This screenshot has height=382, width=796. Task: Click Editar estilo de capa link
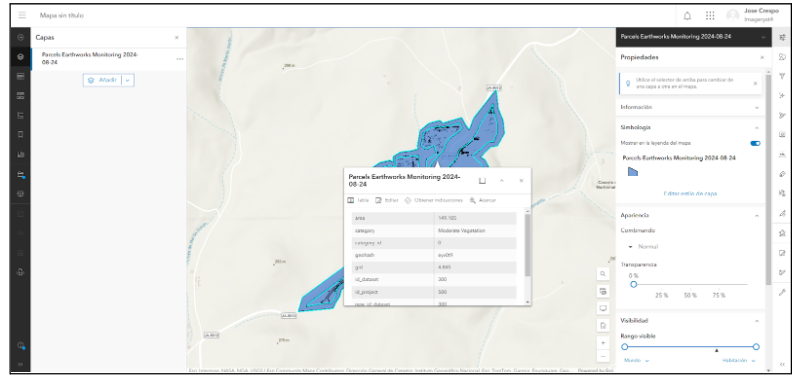click(690, 194)
